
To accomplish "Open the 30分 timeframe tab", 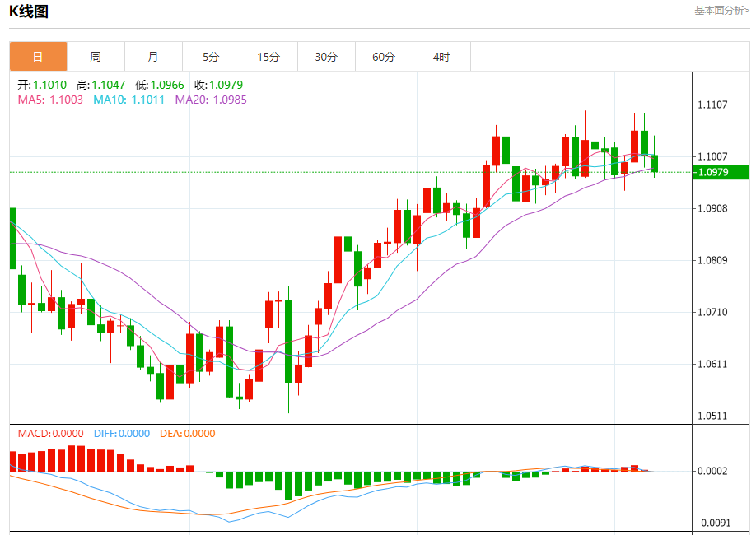I will (326, 57).
